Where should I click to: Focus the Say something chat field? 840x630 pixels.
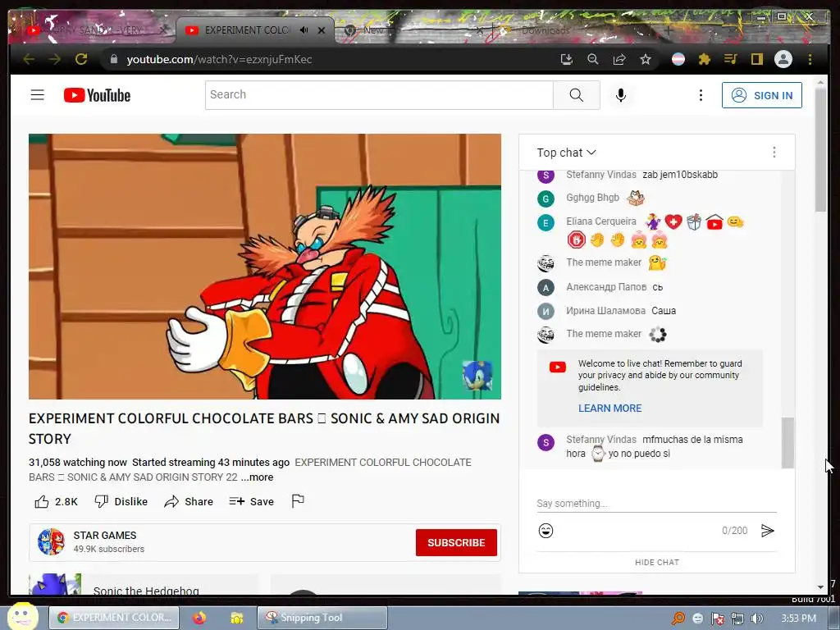[x=656, y=504]
